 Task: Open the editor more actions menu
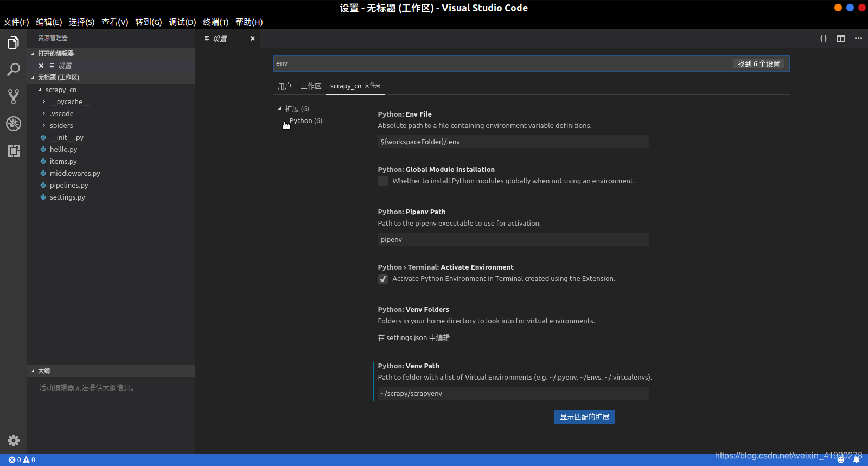coord(858,39)
